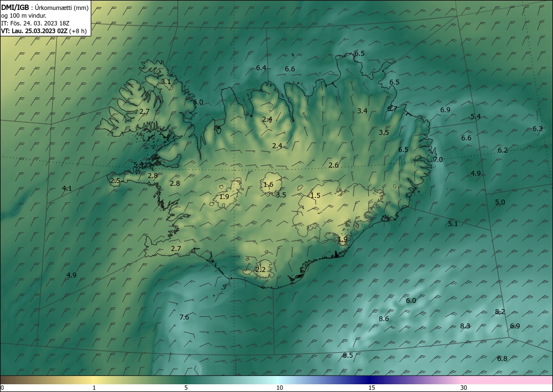Image resolution: width=553 pixels, height=392 pixels.
Task: Click the 8.3 value on the map
Action: [x=465, y=326]
